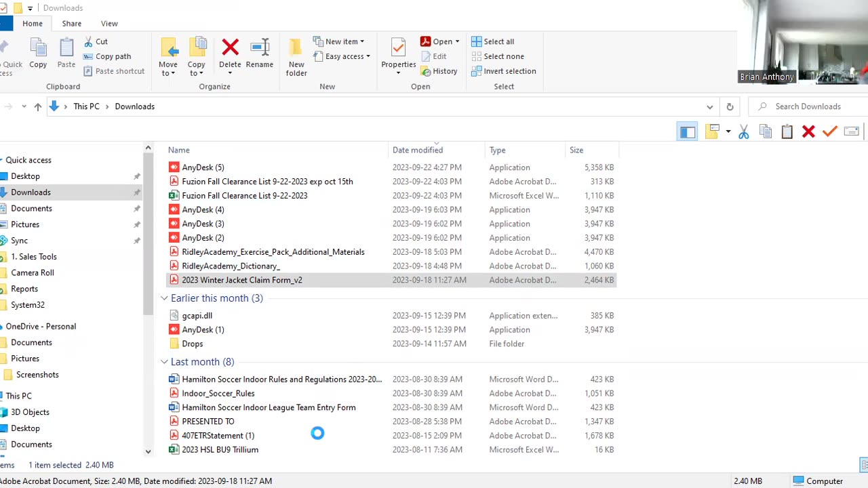
Task: Open 1. Sales Tools in navigation pane
Action: point(34,257)
